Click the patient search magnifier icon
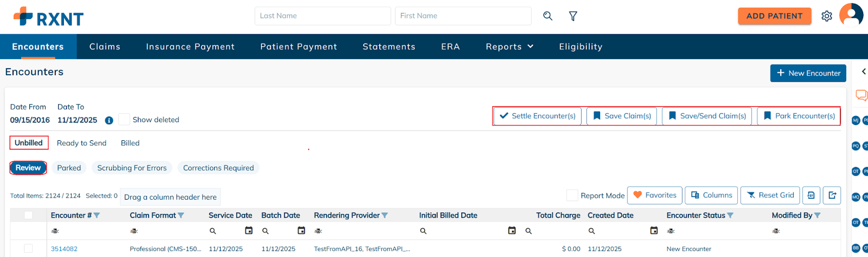 pyautogui.click(x=548, y=16)
